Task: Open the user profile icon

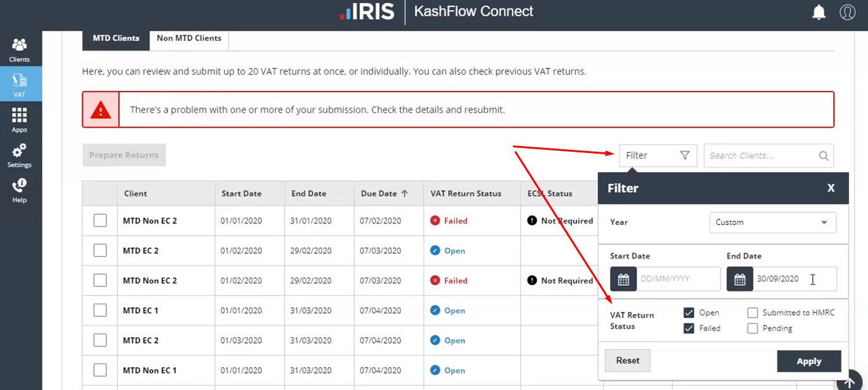Action: tap(847, 12)
